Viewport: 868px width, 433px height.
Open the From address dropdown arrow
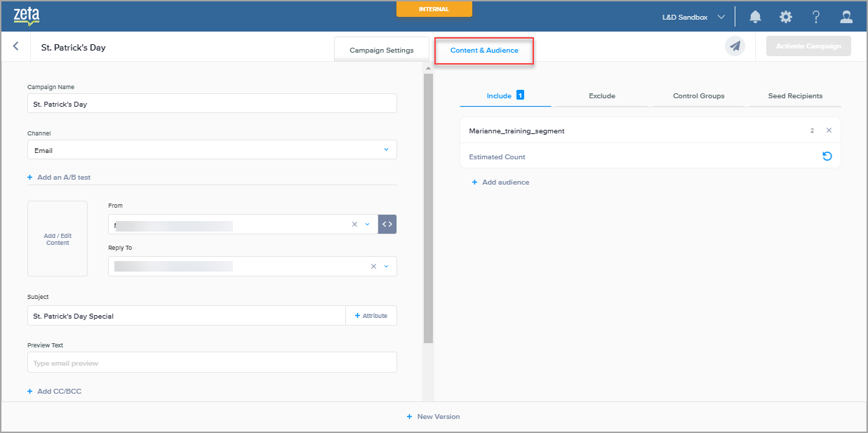[367, 225]
